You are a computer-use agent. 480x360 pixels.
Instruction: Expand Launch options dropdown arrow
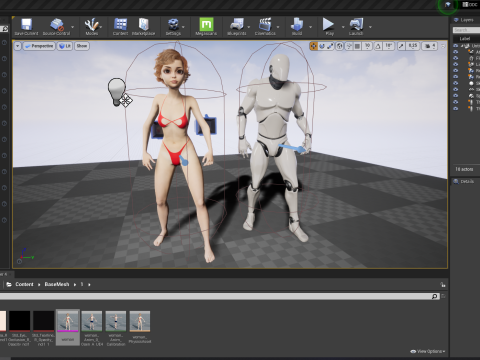click(370, 27)
